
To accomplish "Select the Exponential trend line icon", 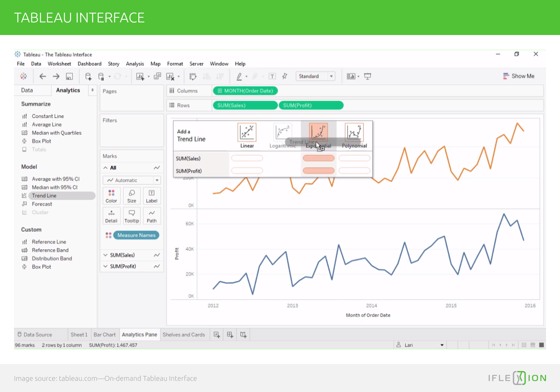I will coord(318,132).
